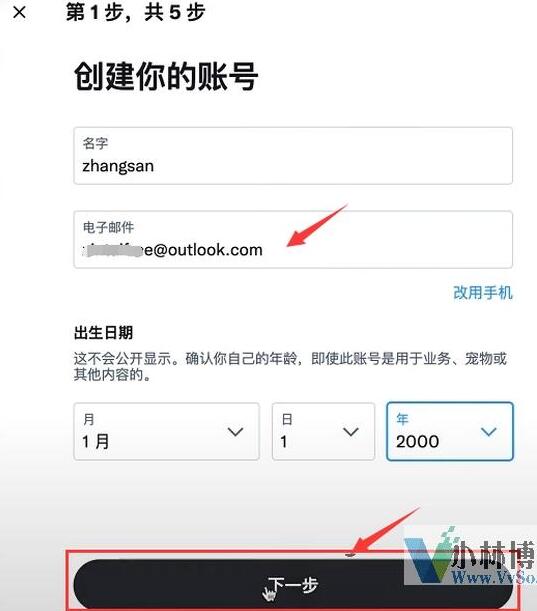
Task: Click the 第 1 步，共 5 步 step indicator
Action: pyautogui.click(x=135, y=12)
